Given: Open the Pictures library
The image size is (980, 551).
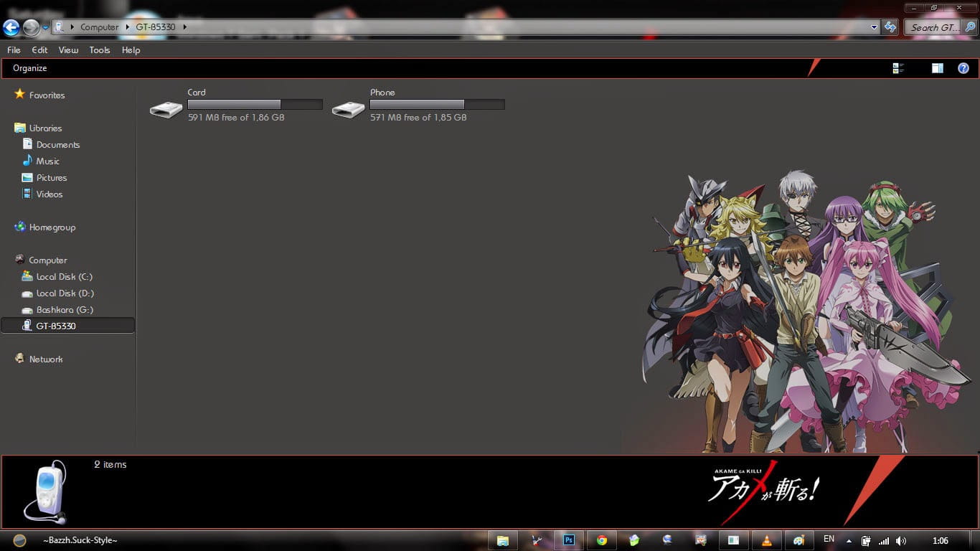Looking at the screenshot, I should 52,178.
